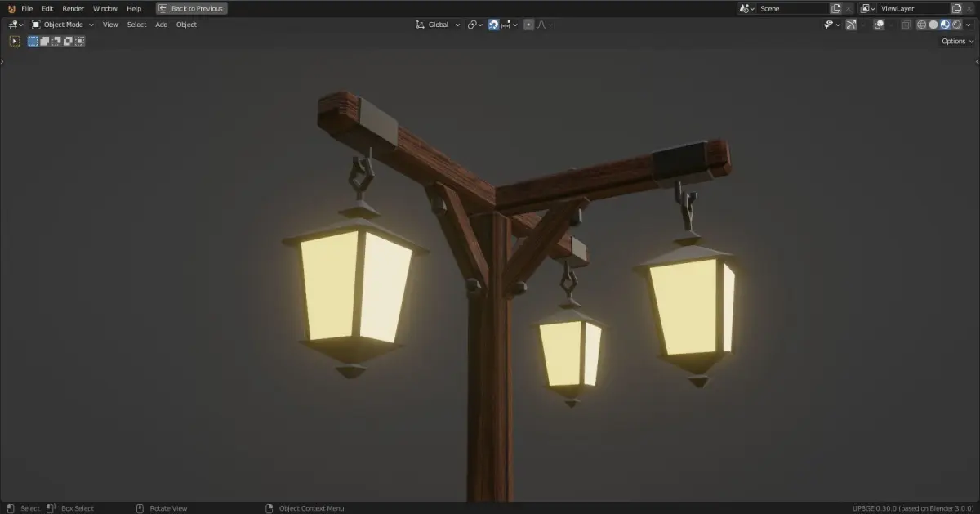Open the editor type selector
Screen dimensions: 980x514
16,25
